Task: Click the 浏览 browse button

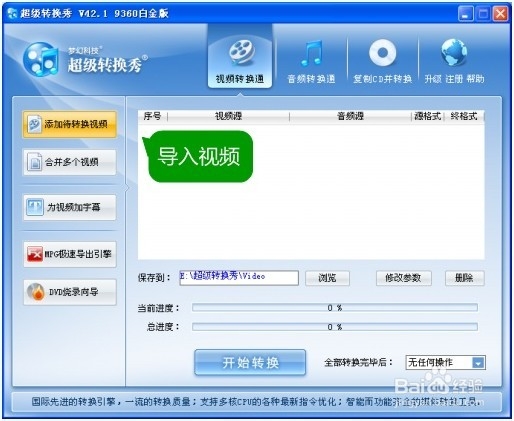Action: [327, 278]
